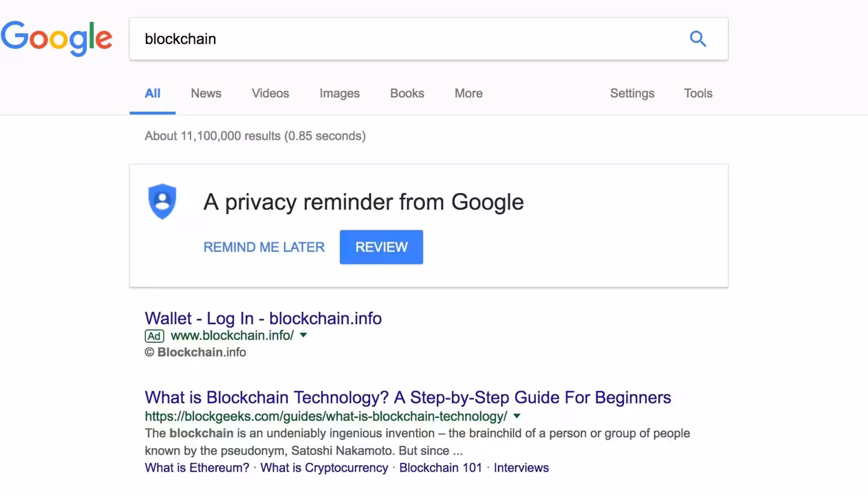The height and width of the screenshot is (497, 868).
Task: Click the privacy shield icon
Action: [162, 201]
